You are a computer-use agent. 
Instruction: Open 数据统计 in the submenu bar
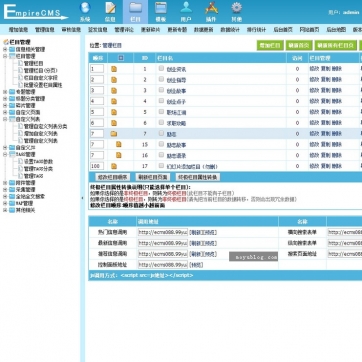tap(230, 30)
